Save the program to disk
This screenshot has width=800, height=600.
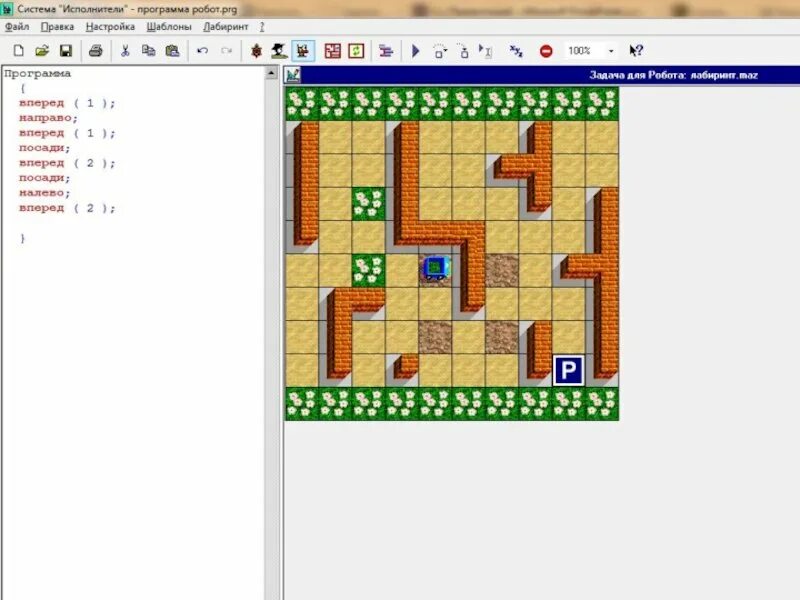[x=65, y=51]
